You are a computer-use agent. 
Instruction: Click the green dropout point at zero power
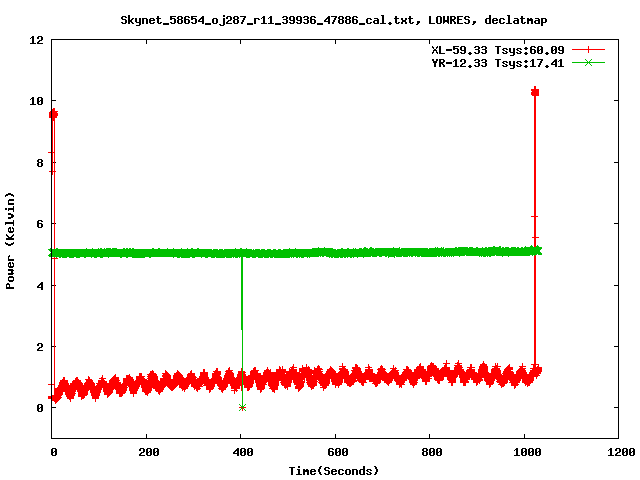coord(242,407)
